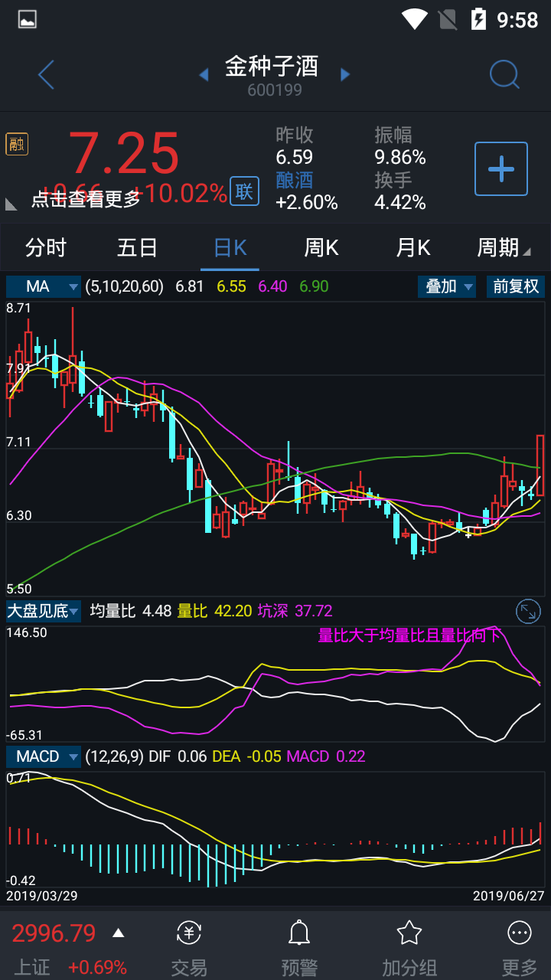Screen dimensions: 551x980
Task: Open the 大盘见底 indicator dropdown
Action: tap(44, 611)
